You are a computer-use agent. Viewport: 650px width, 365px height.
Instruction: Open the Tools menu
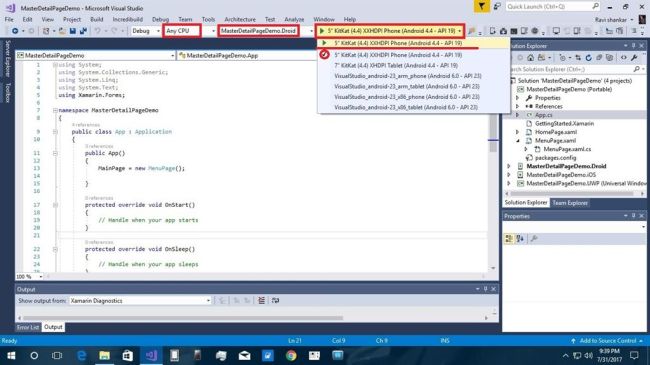point(208,19)
